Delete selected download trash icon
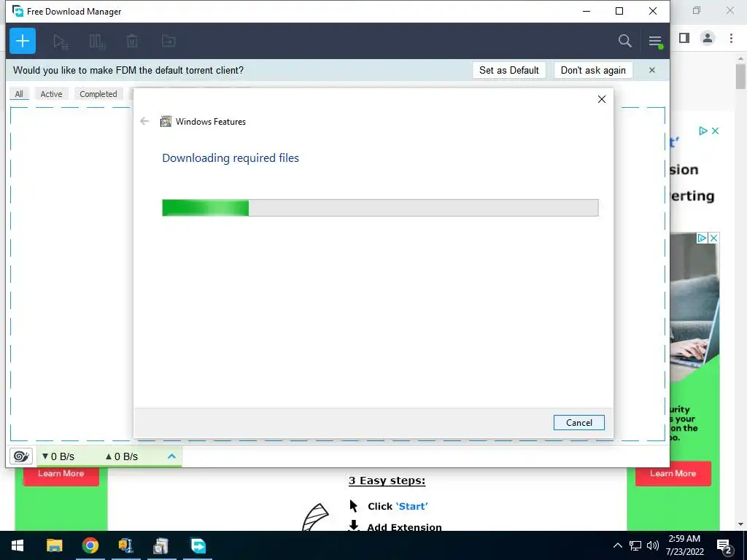The width and height of the screenshot is (747, 560). pyautogui.click(x=132, y=42)
